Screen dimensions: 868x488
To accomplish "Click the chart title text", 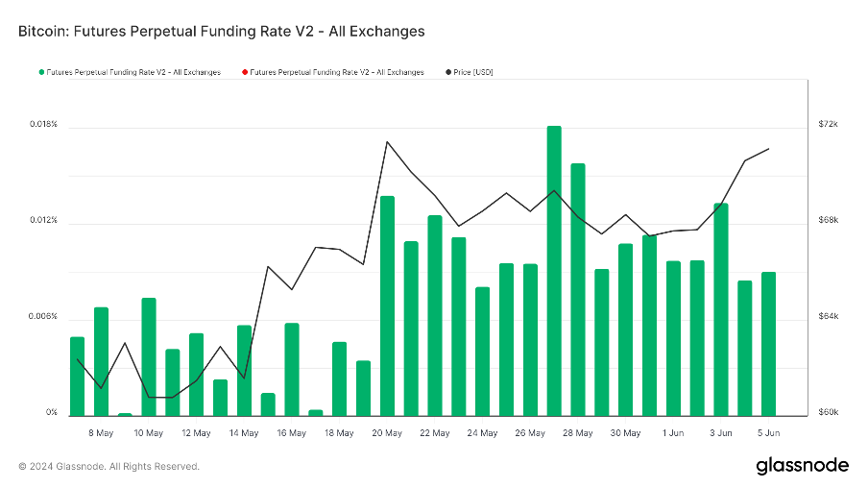I will [x=221, y=32].
